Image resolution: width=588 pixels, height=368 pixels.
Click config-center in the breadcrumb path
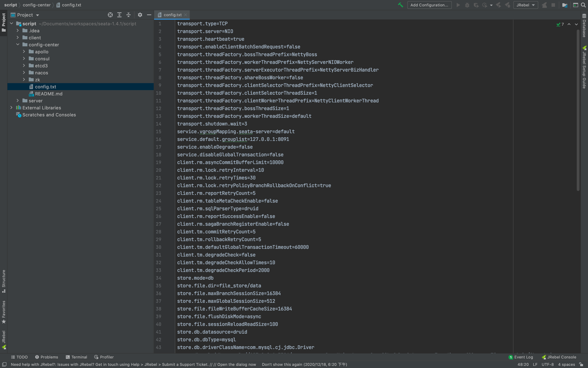[37, 5]
